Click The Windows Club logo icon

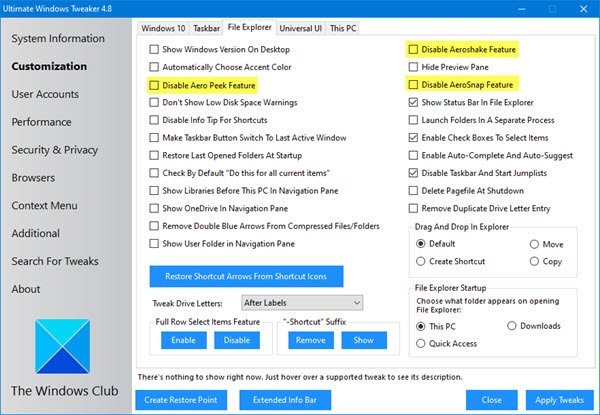coord(62,347)
